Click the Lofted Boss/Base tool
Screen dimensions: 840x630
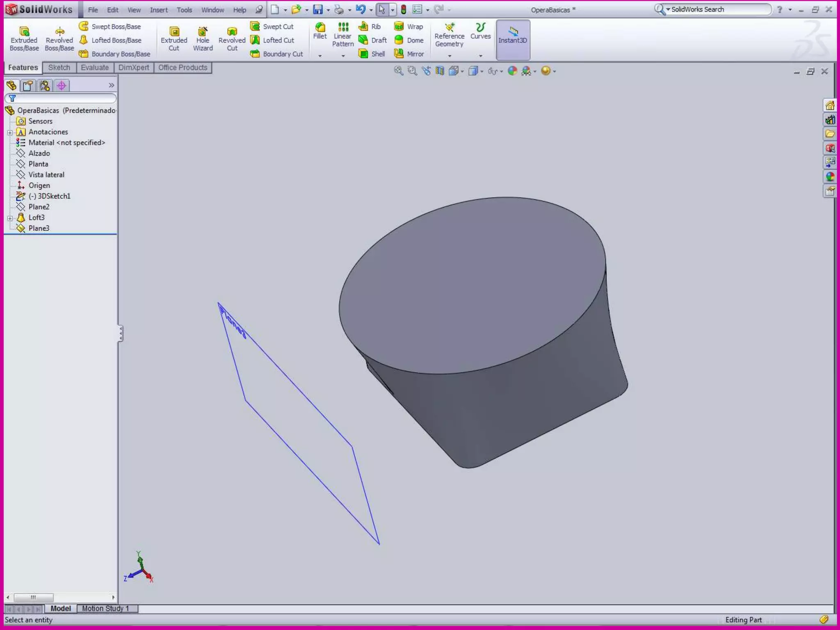pos(111,40)
